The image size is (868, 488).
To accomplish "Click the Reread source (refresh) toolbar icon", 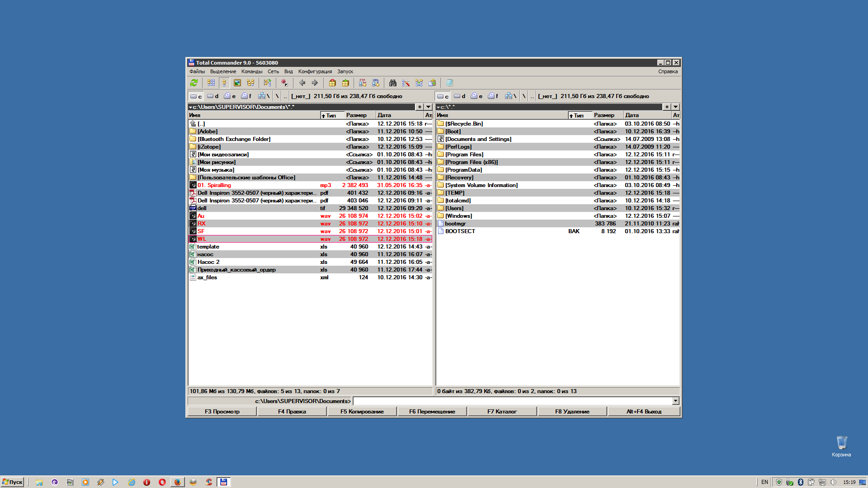I will (x=194, y=83).
